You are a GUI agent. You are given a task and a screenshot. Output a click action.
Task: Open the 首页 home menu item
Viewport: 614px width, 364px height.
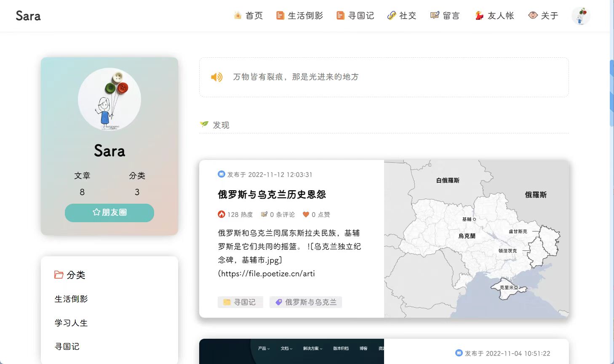click(248, 16)
